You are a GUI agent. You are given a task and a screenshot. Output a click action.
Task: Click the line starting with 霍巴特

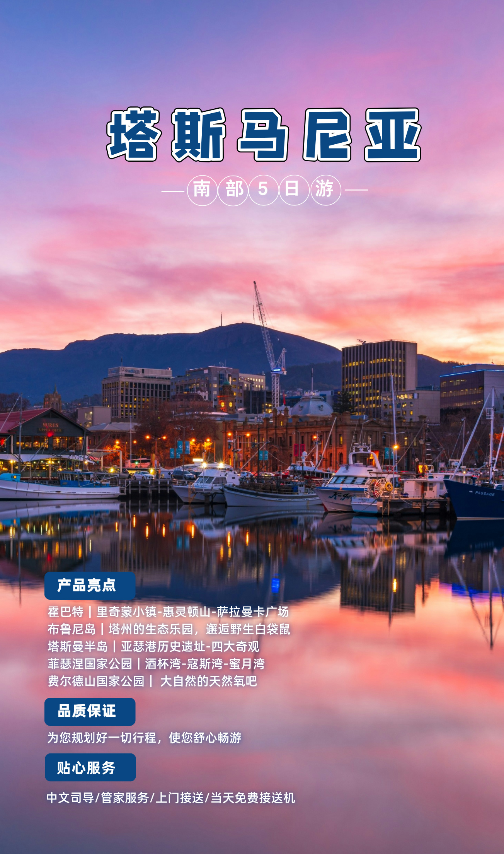click(168, 612)
